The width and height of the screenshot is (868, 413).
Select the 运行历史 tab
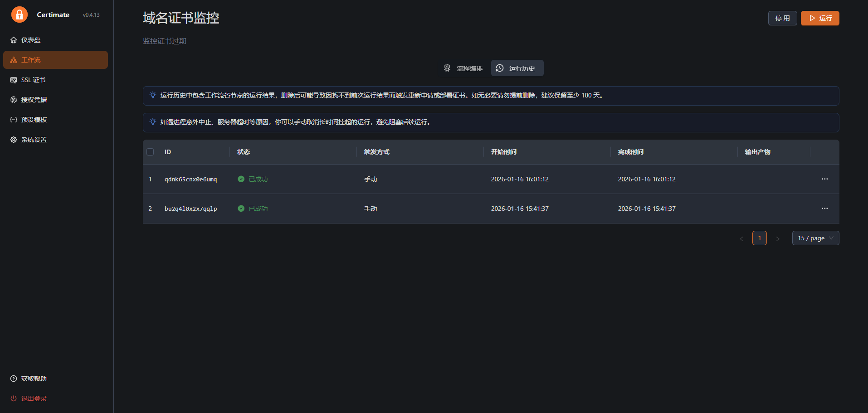click(x=517, y=68)
